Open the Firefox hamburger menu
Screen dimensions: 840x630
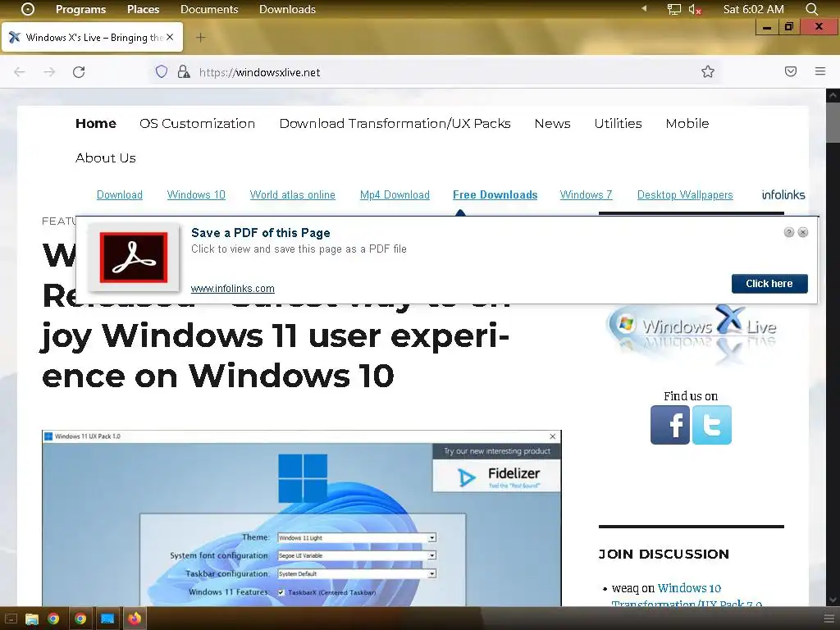[x=820, y=71]
